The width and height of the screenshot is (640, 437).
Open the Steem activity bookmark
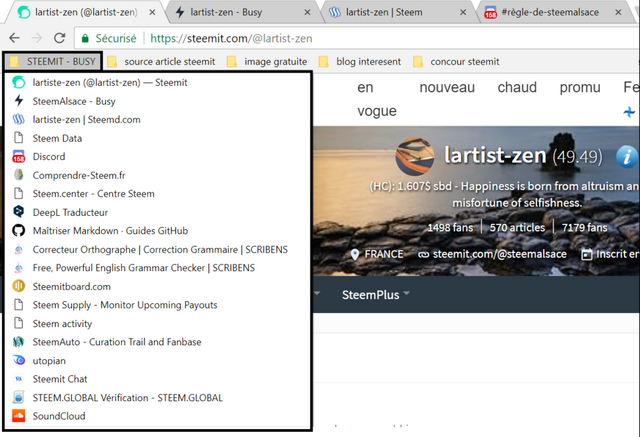pos(157,324)
